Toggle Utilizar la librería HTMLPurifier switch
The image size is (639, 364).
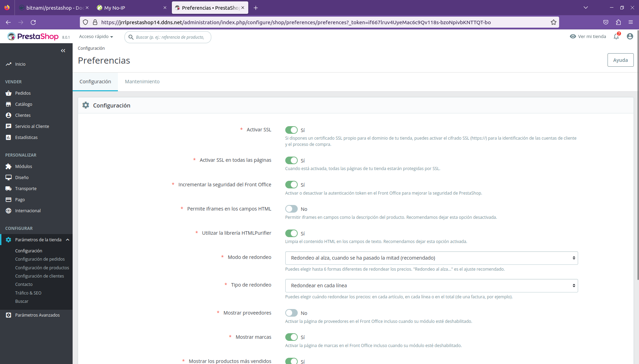pyautogui.click(x=291, y=233)
